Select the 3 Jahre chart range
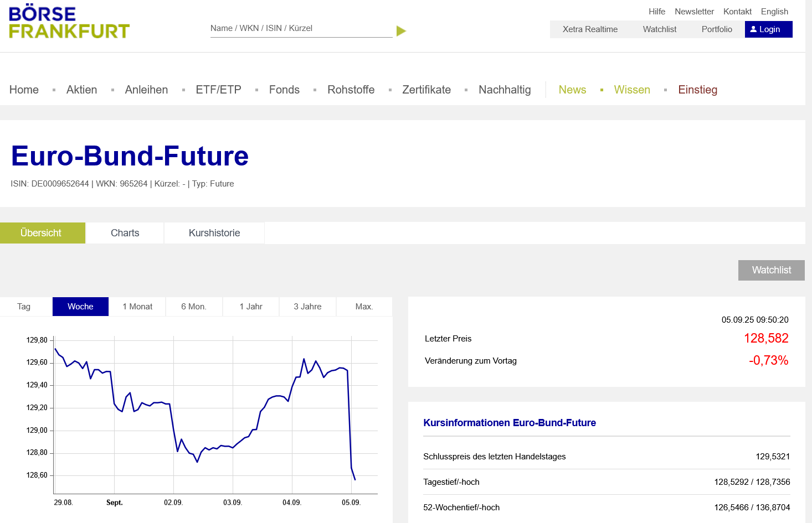Image resolution: width=812 pixels, height=523 pixels. click(307, 307)
